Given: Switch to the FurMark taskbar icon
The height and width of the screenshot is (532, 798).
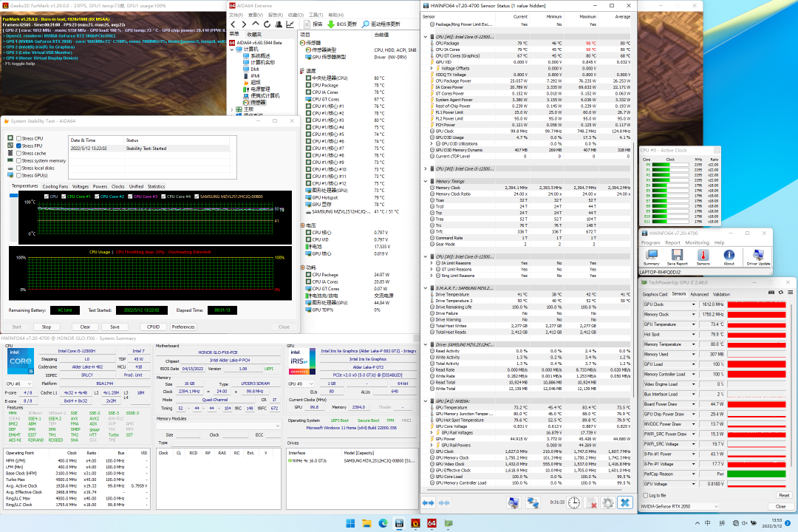Looking at the screenshot, I should 415,523.
